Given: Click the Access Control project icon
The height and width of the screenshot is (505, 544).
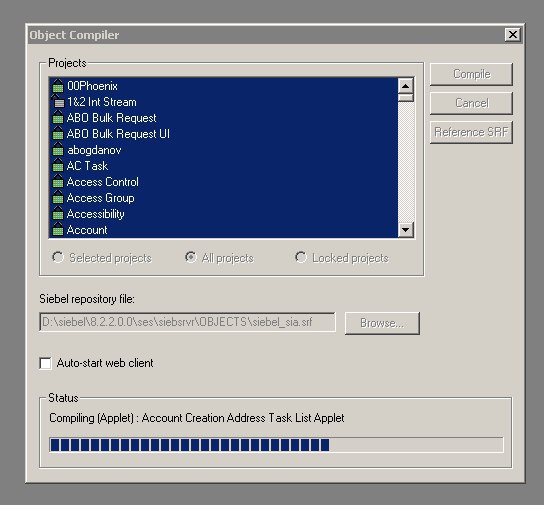Looking at the screenshot, I should pos(58,182).
